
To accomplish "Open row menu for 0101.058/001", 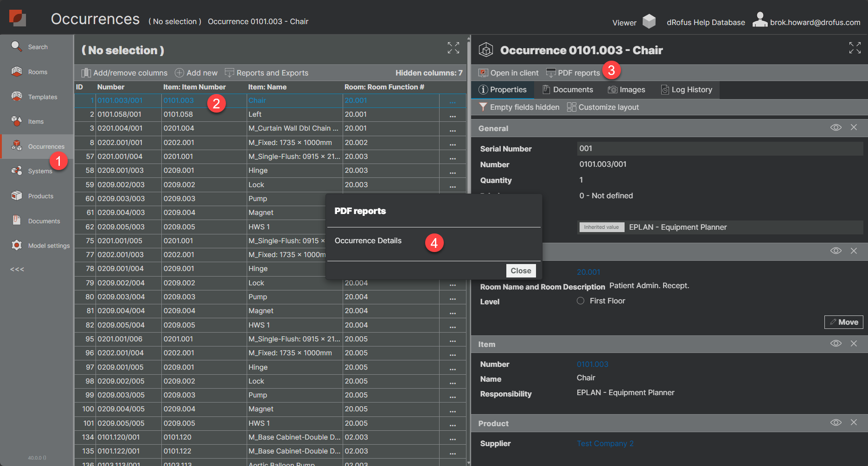I will click(x=452, y=115).
